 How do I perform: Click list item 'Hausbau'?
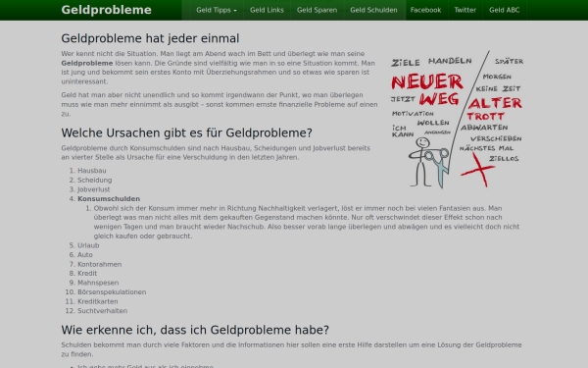[x=92, y=171]
